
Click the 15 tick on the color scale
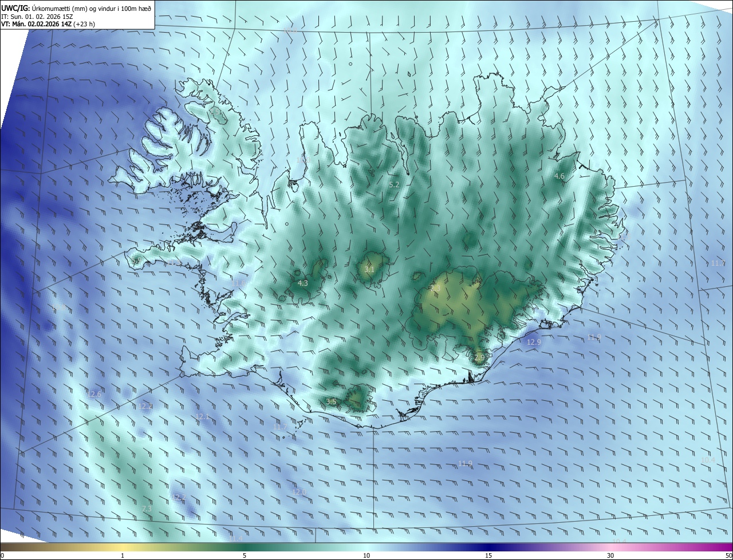pyautogui.click(x=488, y=556)
